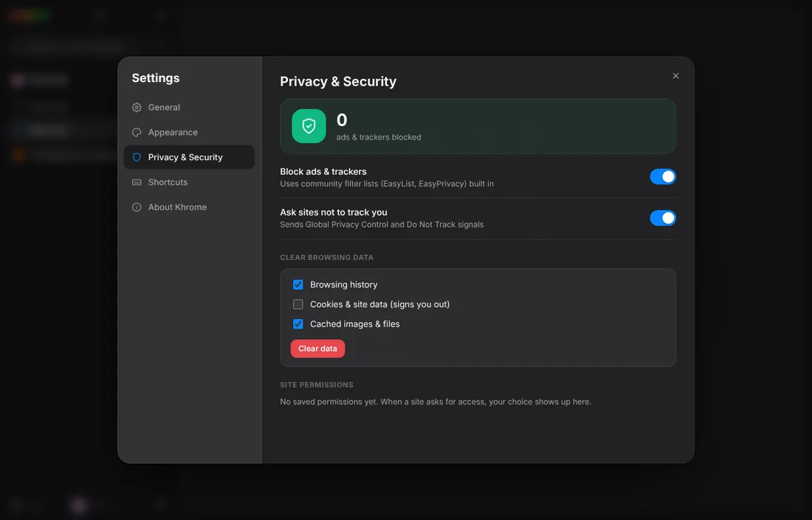Close the Settings dialog

pos(675,75)
